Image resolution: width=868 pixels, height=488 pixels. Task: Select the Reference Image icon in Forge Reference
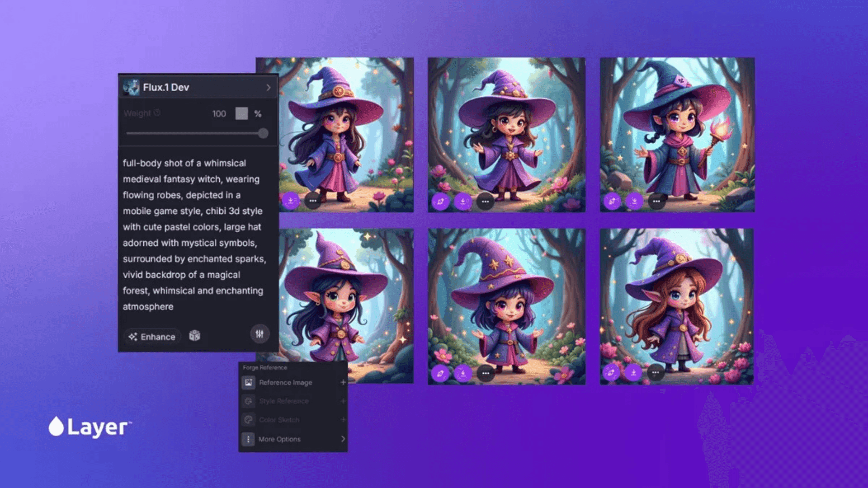pyautogui.click(x=248, y=382)
